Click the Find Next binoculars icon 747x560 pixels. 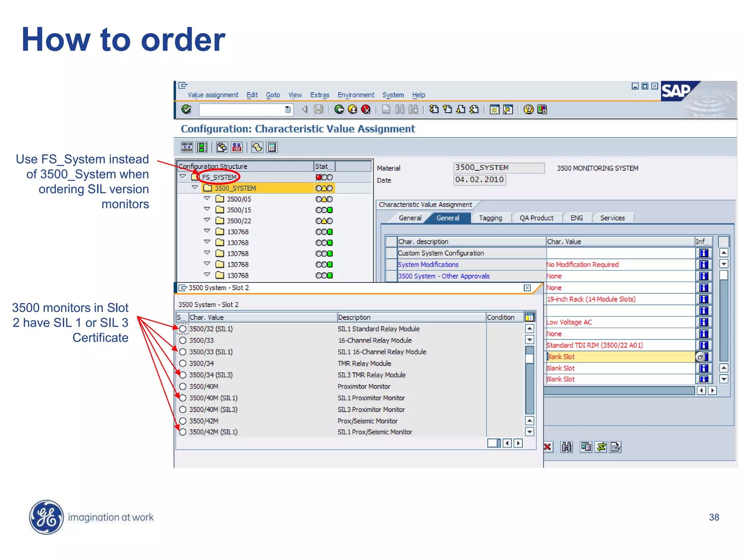(x=413, y=109)
